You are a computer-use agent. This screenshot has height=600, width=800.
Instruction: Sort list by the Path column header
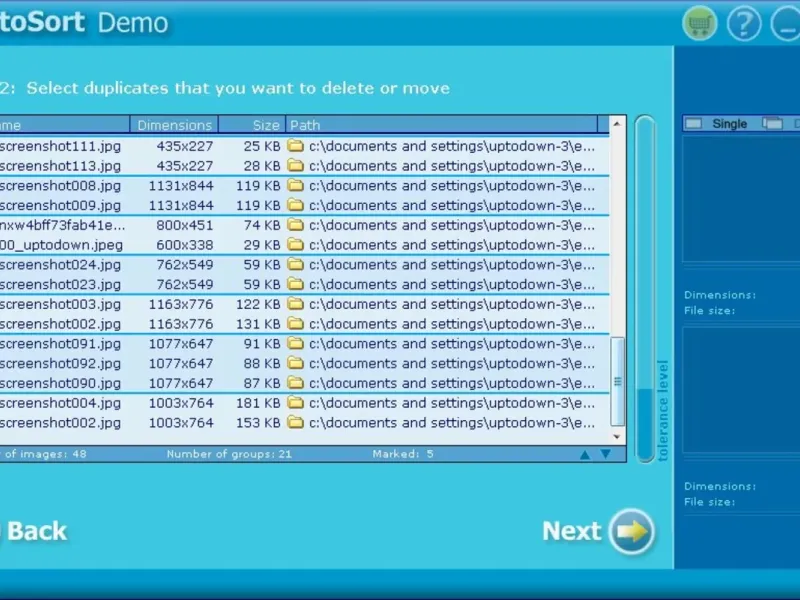pos(441,125)
